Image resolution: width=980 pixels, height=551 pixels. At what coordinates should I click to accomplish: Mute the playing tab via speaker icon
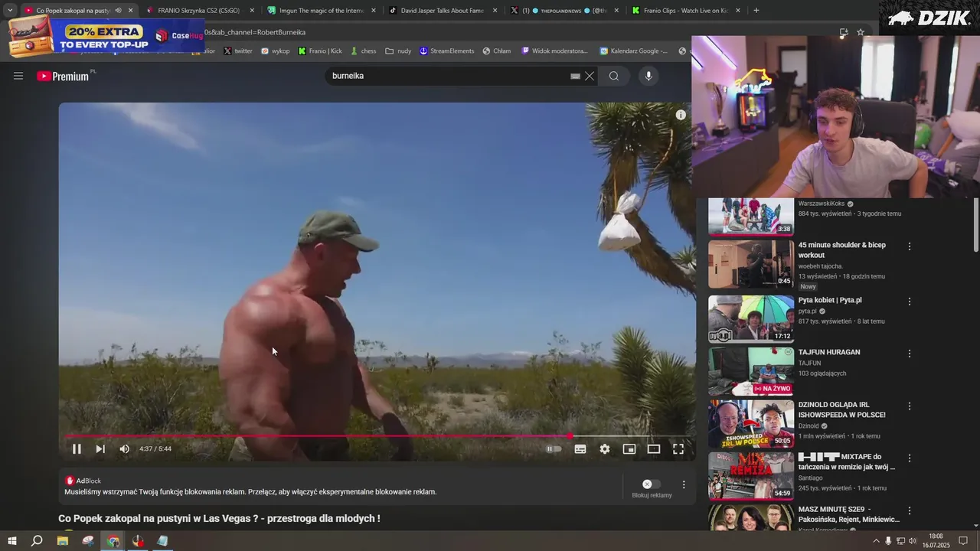[x=118, y=11]
